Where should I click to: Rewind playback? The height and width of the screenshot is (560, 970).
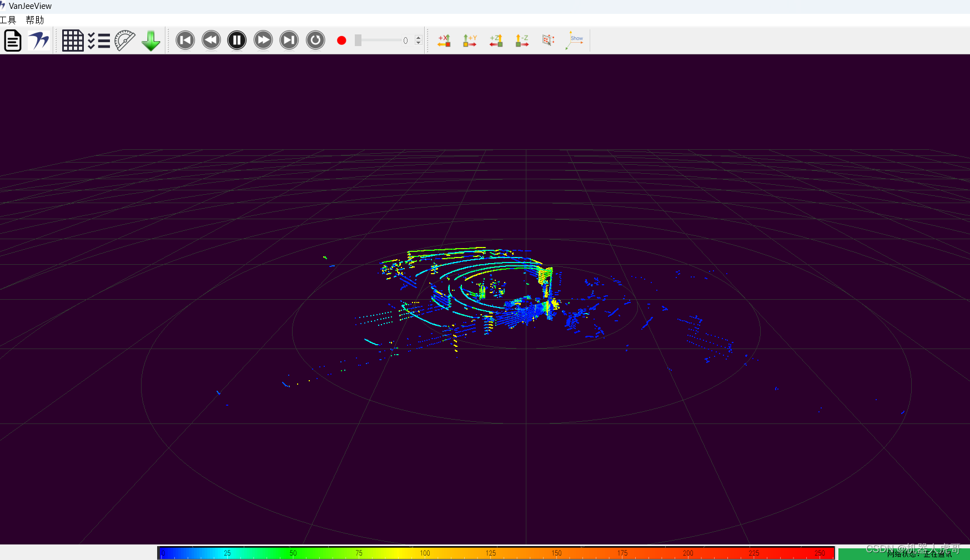point(211,40)
